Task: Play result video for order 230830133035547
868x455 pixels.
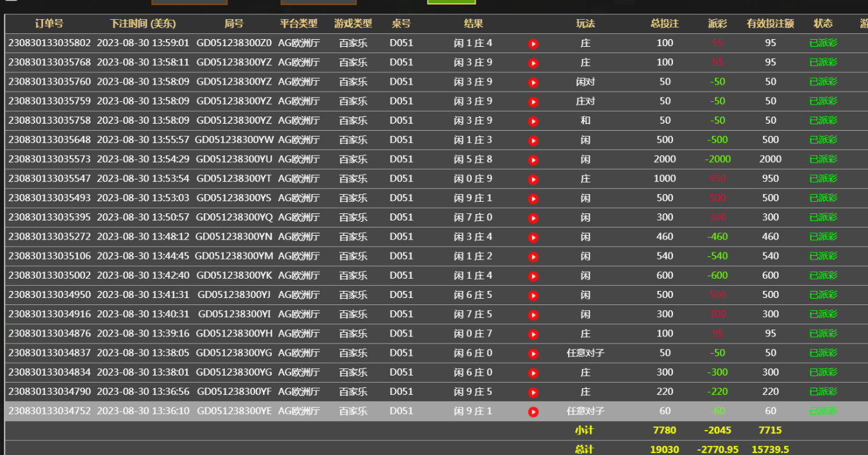Action: pos(533,179)
